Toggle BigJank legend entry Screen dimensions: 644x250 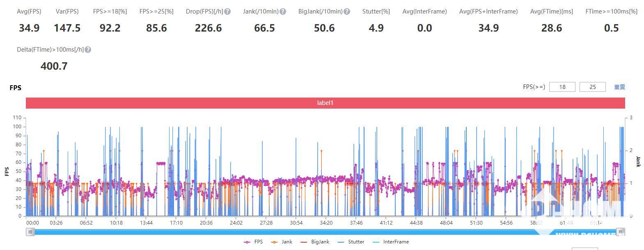(x=315, y=242)
